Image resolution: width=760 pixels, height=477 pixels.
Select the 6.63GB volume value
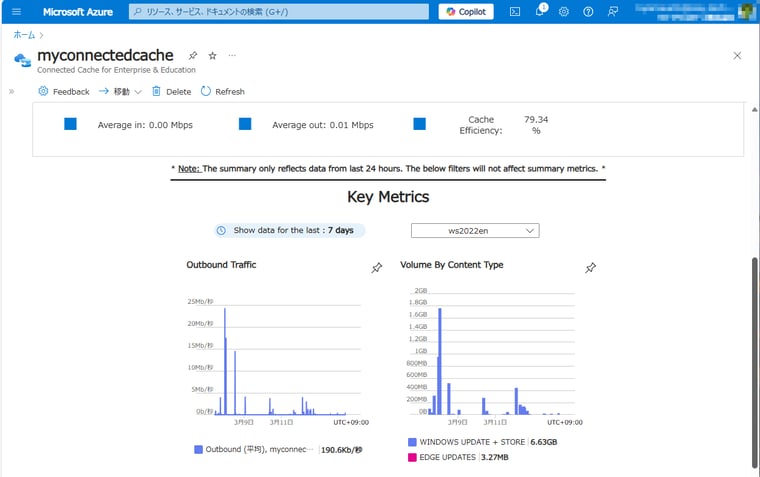(544, 442)
